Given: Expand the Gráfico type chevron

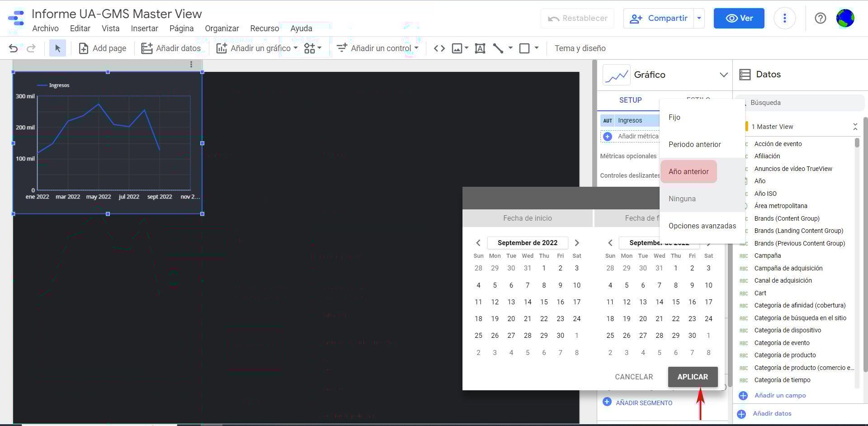Looking at the screenshot, I should (723, 75).
